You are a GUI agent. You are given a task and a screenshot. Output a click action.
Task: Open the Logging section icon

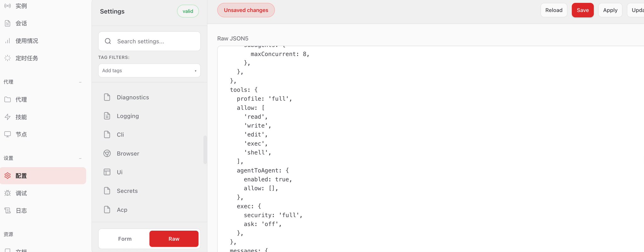pos(107,116)
